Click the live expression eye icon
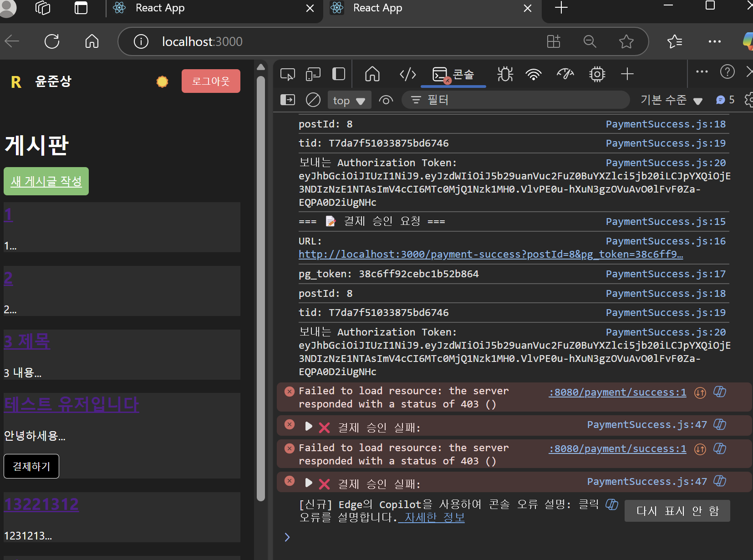This screenshot has height=560, width=753. [x=386, y=100]
